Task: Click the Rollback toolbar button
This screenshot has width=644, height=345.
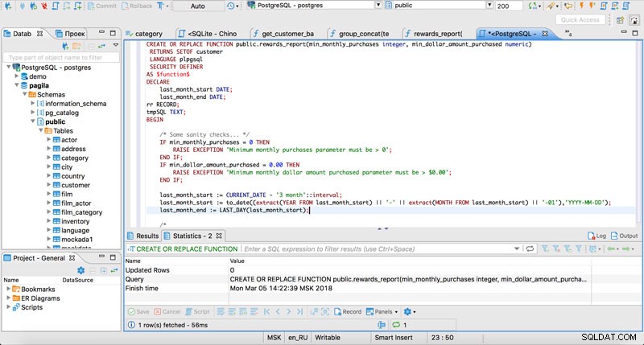Action: [137, 6]
